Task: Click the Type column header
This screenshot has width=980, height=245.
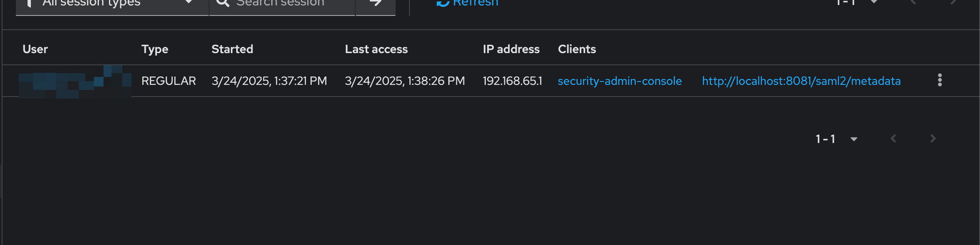Action: pos(155,49)
